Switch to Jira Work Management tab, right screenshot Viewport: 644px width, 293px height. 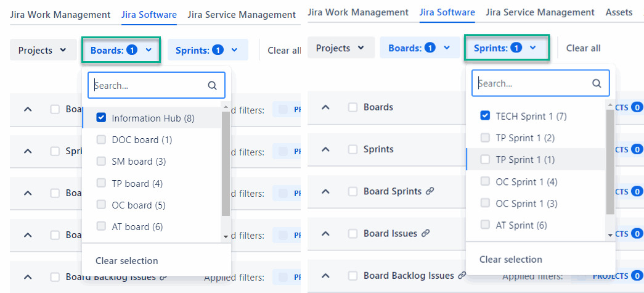pyautogui.click(x=358, y=12)
